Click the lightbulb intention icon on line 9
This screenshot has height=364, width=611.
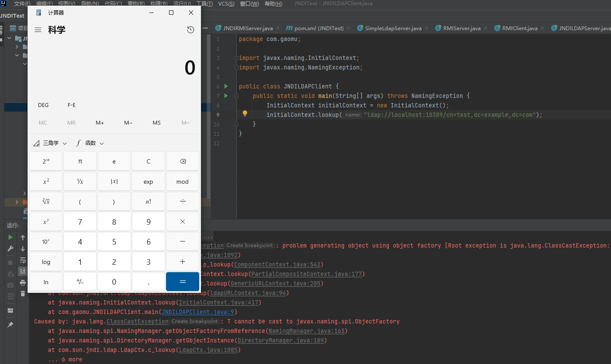pos(244,113)
